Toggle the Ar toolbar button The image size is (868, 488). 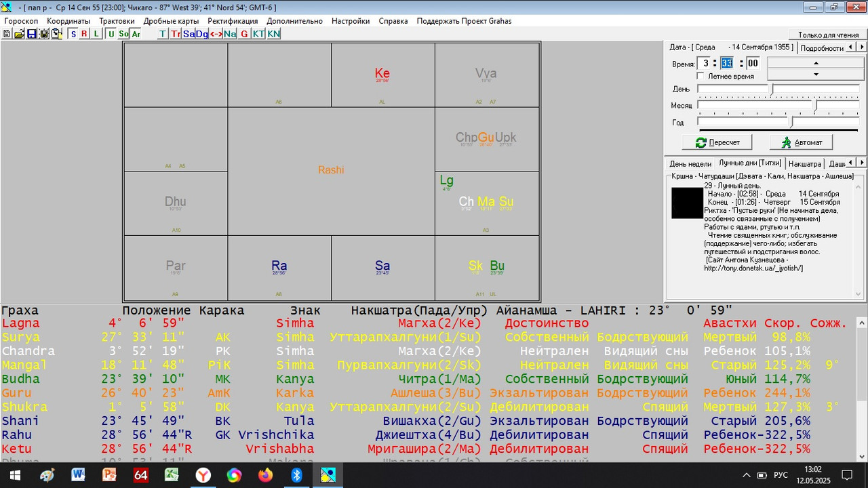(136, 34)
